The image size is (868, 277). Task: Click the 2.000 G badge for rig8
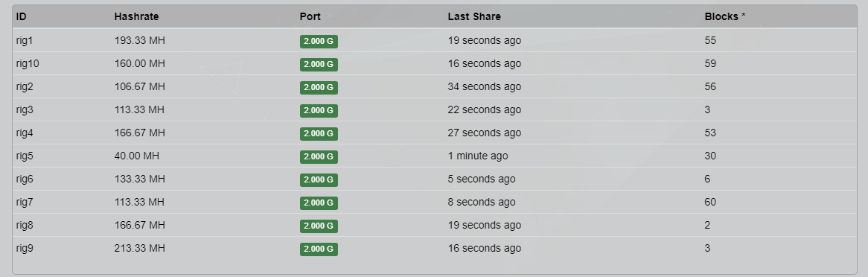tap(319, 226)
